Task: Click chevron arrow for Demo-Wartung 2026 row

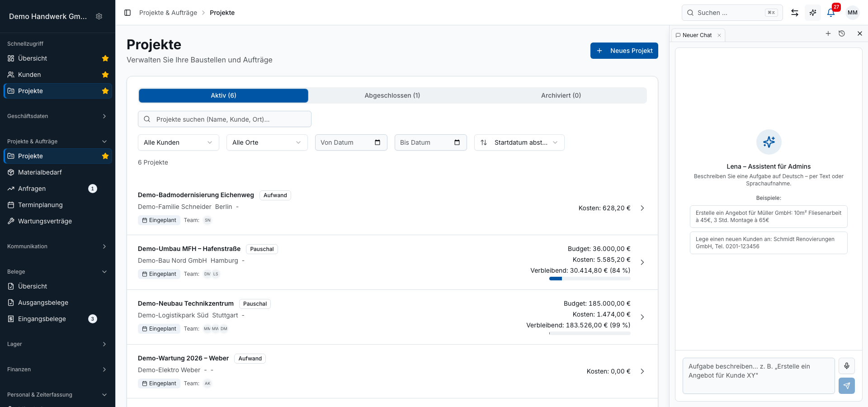Action: (642, 371)
